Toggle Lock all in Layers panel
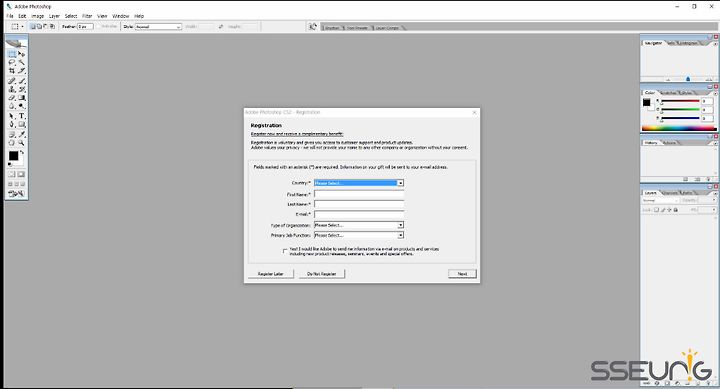The image size is (720, 389). pyautogui.click(x=675, y=210)
